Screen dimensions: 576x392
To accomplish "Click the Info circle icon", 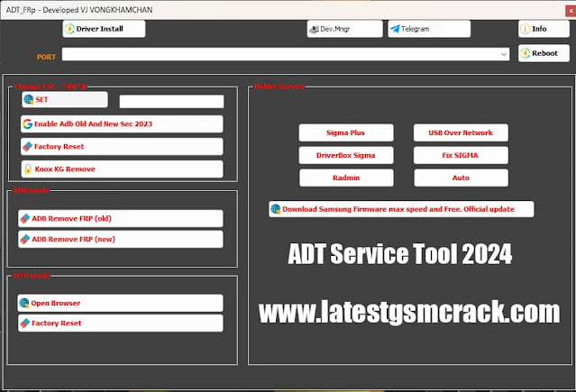I will [x=526, y=29].
